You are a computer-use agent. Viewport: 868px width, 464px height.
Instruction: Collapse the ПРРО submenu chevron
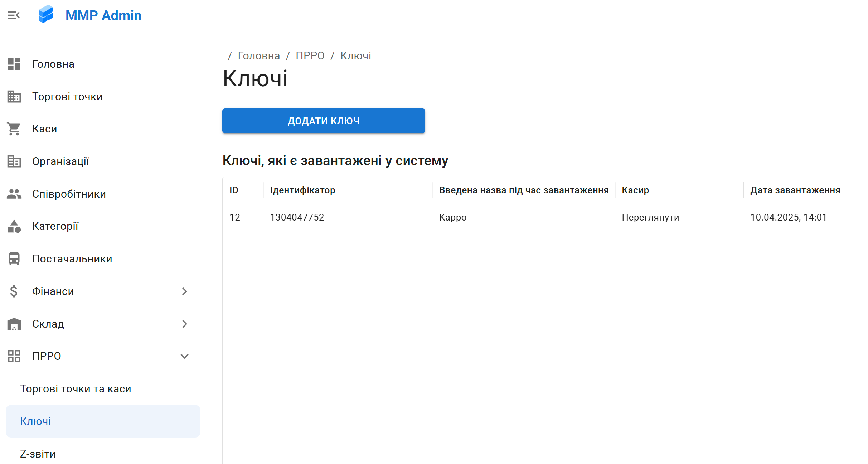pyautogui.click(x=184, y=356)
